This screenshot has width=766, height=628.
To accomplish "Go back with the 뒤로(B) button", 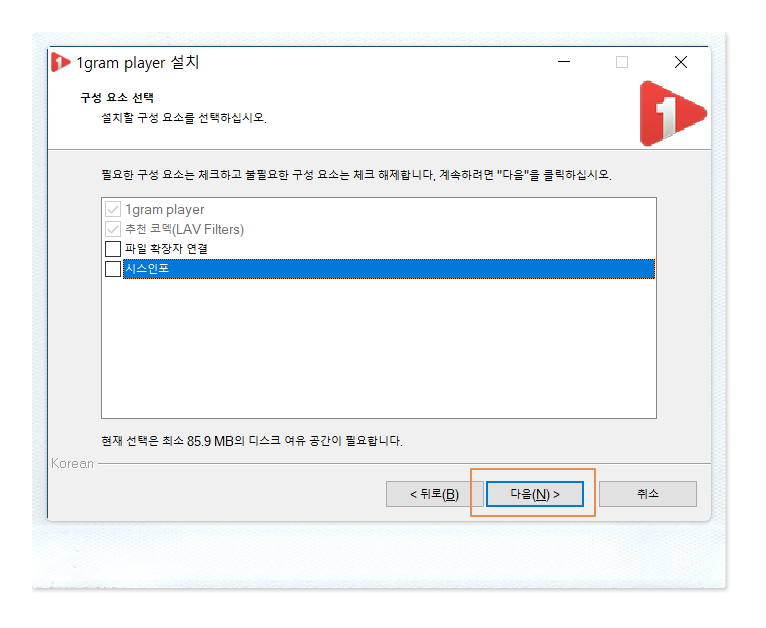I will [x=434, y=494].
